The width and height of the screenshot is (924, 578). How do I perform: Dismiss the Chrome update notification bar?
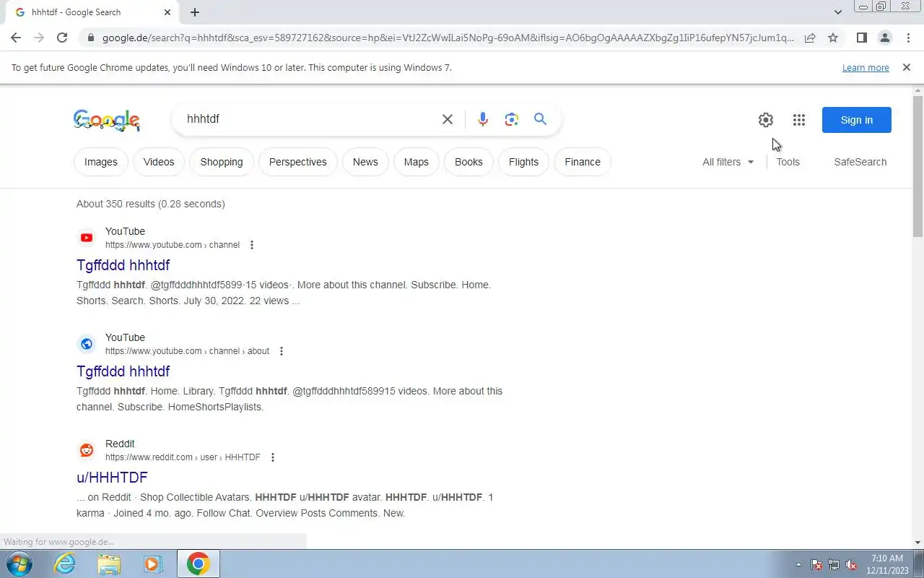point(906,67)
